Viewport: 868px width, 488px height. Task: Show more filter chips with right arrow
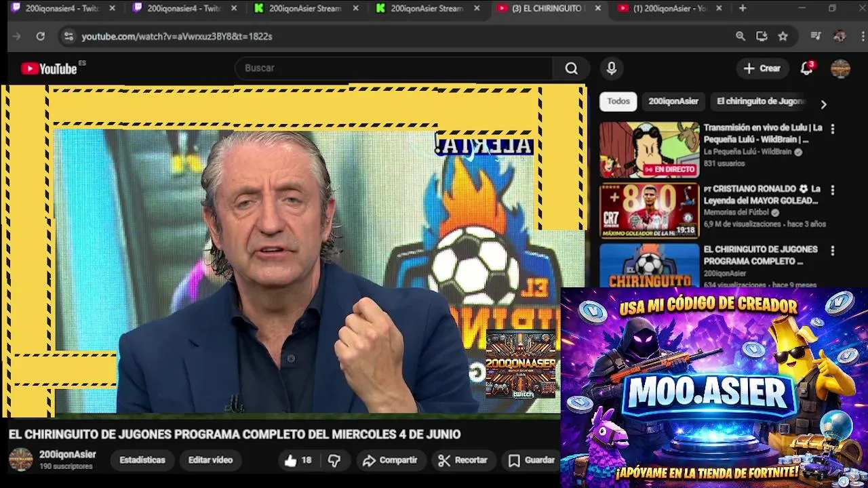point(823,104)
